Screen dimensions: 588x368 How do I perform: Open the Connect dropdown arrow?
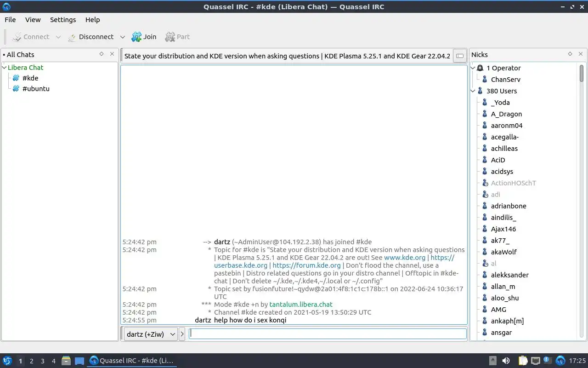tap(58, 37)
